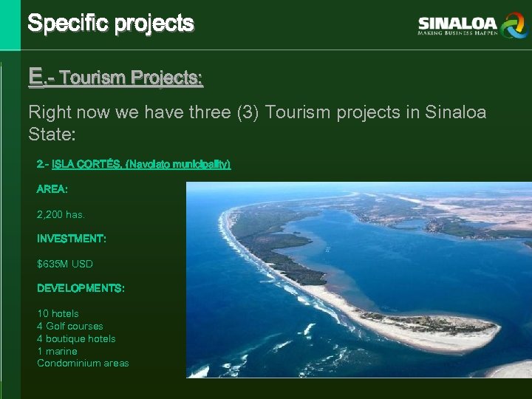Select the 'INVESTMENT:' label
This screenshot has width=532, height=399.
coord(72,239)
